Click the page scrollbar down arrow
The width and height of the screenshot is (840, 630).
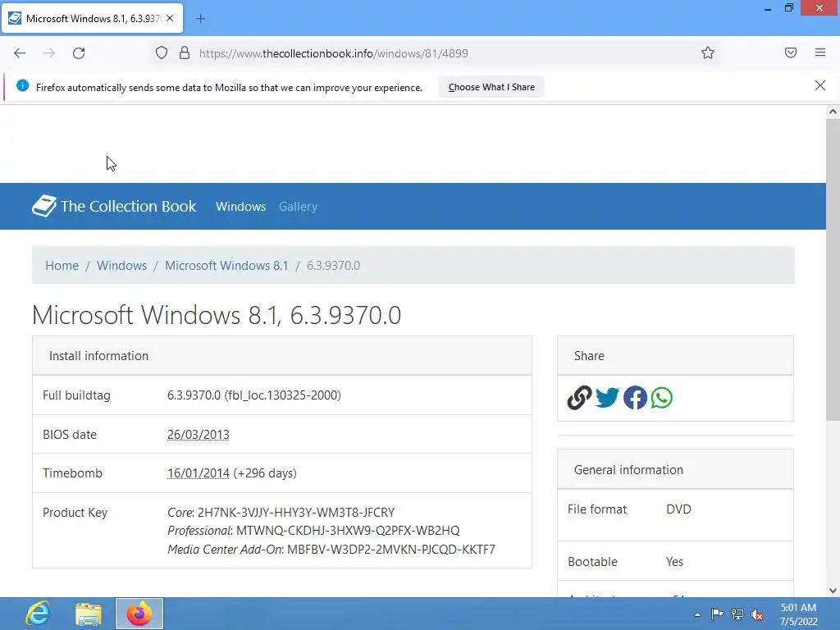click(833, 591)
